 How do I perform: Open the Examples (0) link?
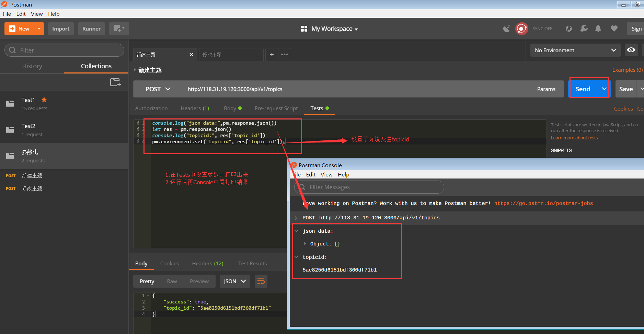click(627, 70)
